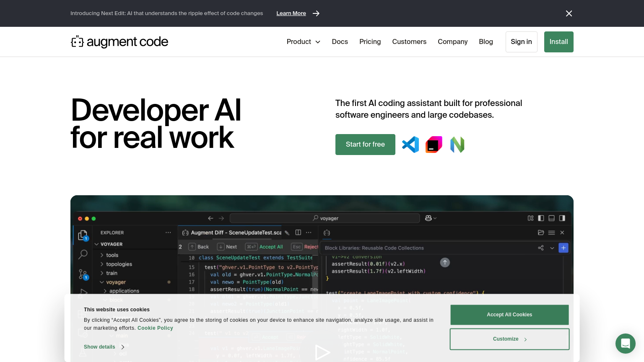Read the Cookie Policy link
The width and height of the screenshot is (644, 362).
coord(155,328)
